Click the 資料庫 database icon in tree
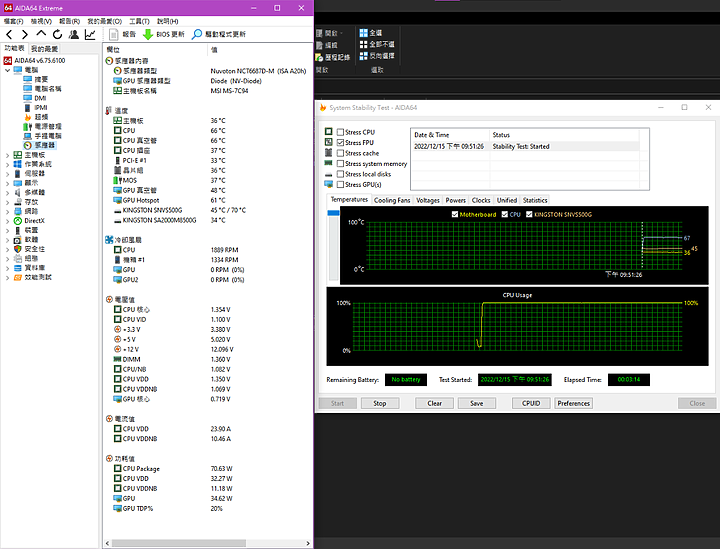 tap(17, 268)
